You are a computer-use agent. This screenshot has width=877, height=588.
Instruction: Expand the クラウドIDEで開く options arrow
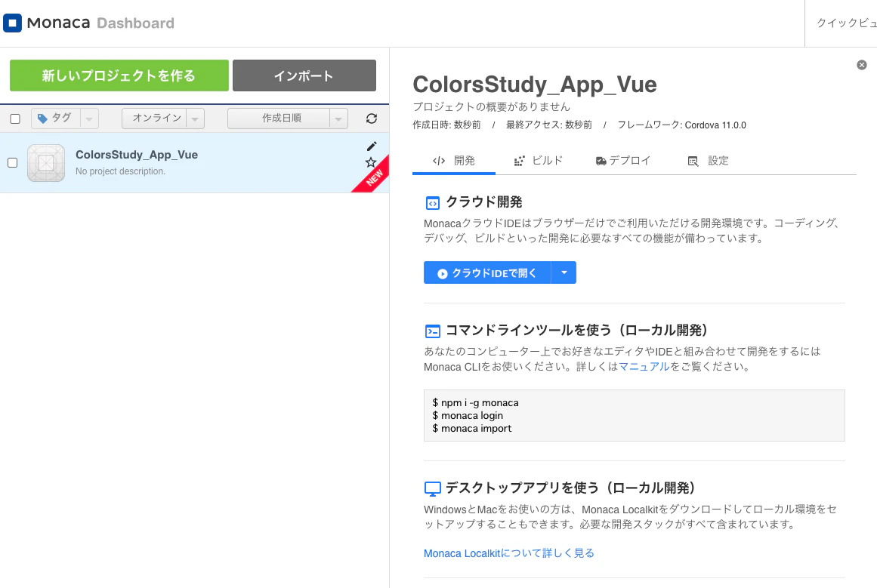(564, 272)
